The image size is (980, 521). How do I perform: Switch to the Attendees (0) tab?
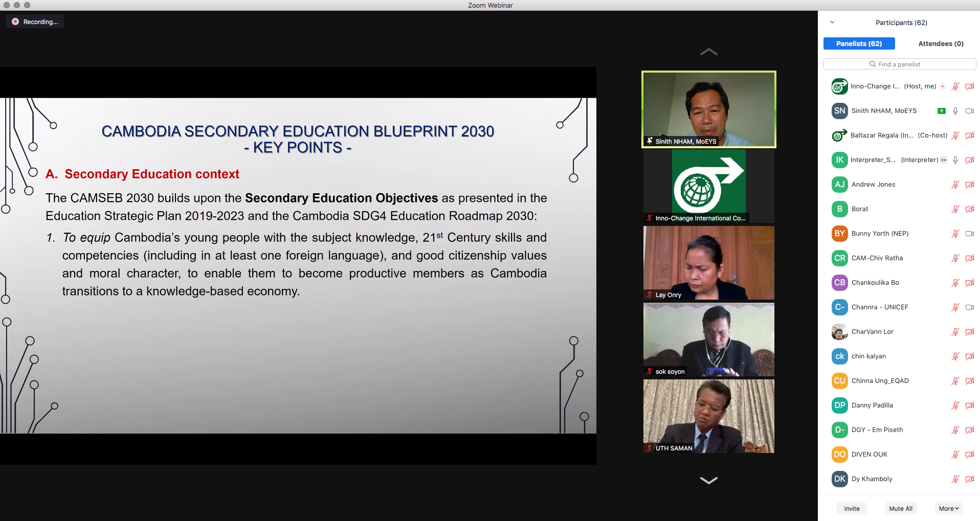click(941, 43)
